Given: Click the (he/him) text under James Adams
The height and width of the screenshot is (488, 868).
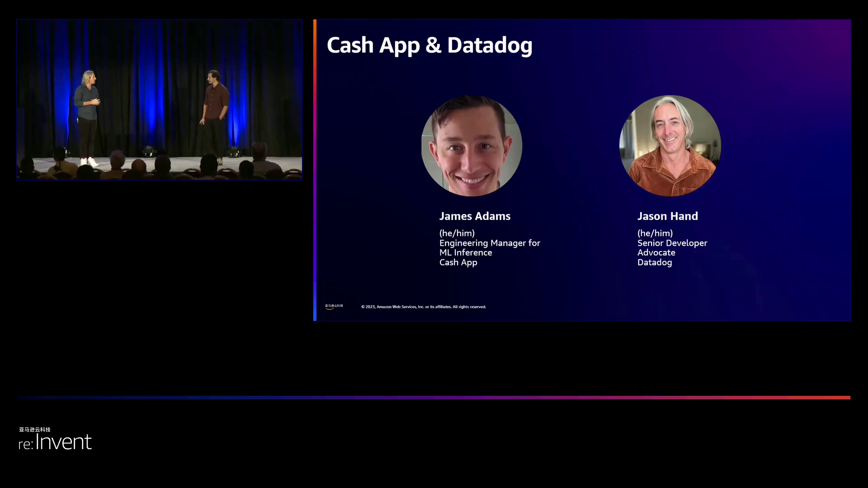Looking at the screenshot, I should click(x=457, y=233).
